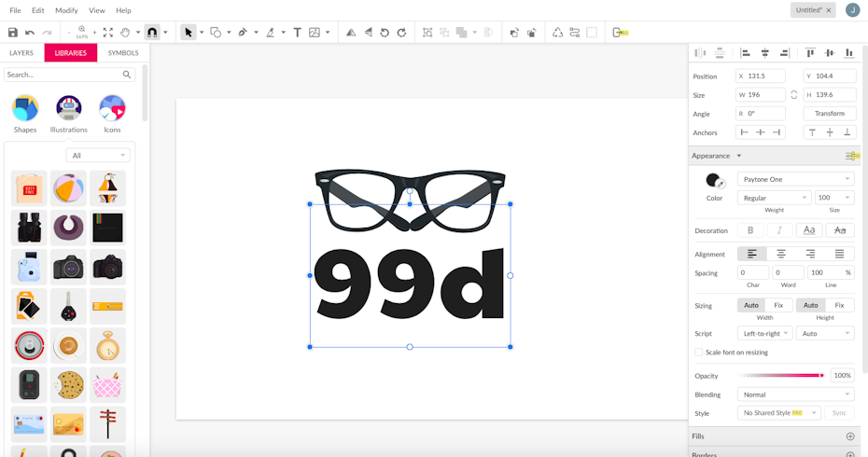The width and height of the screenshot is (868, 457).
Task: Select the Text tool
Action: pos(298,33)
